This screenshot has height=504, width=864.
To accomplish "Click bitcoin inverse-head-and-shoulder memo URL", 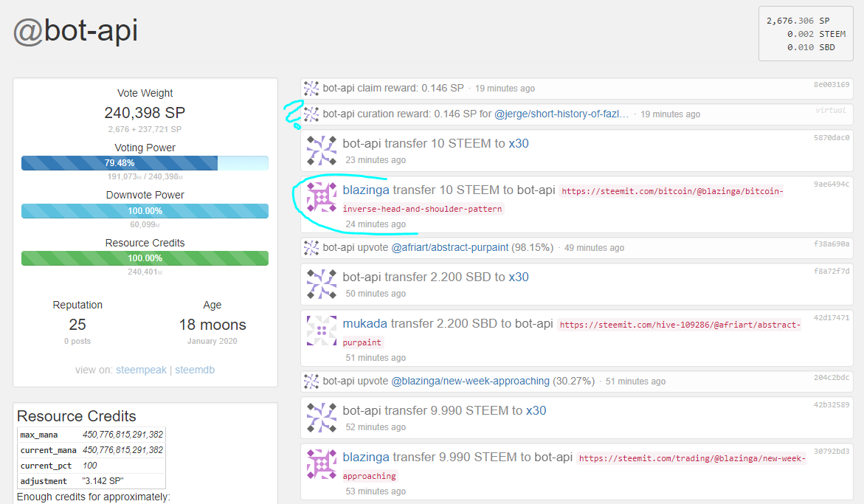I will point(562,200).
